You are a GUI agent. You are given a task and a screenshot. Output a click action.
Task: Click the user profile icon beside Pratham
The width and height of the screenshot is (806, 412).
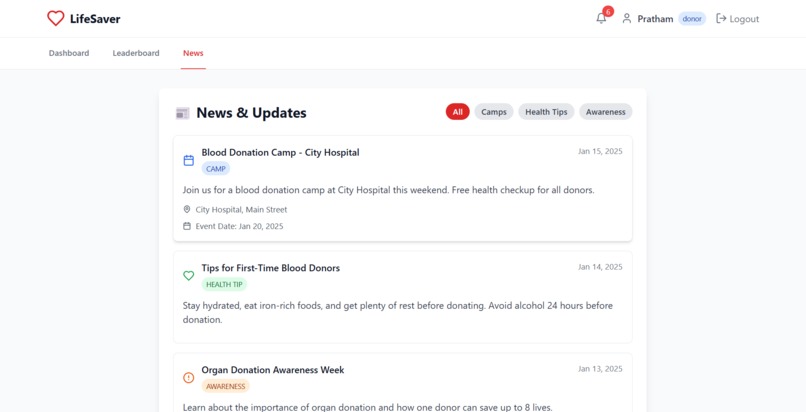(x=627, y=18)
